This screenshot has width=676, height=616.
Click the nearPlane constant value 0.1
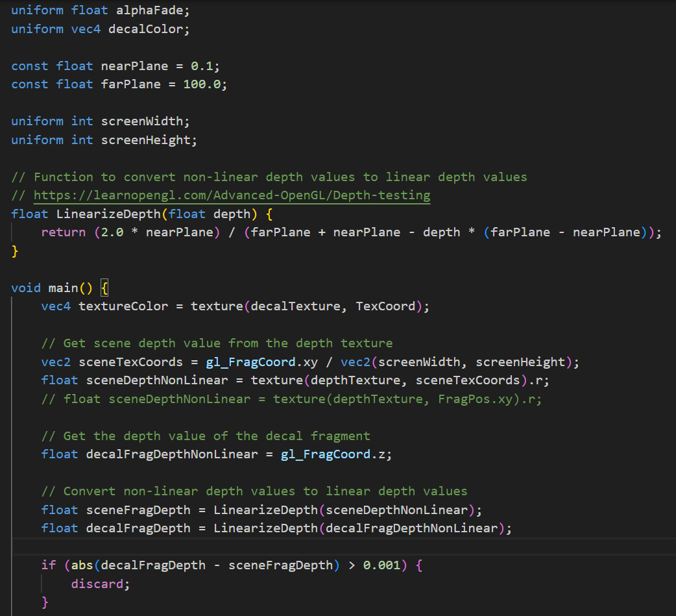[205, 66]
